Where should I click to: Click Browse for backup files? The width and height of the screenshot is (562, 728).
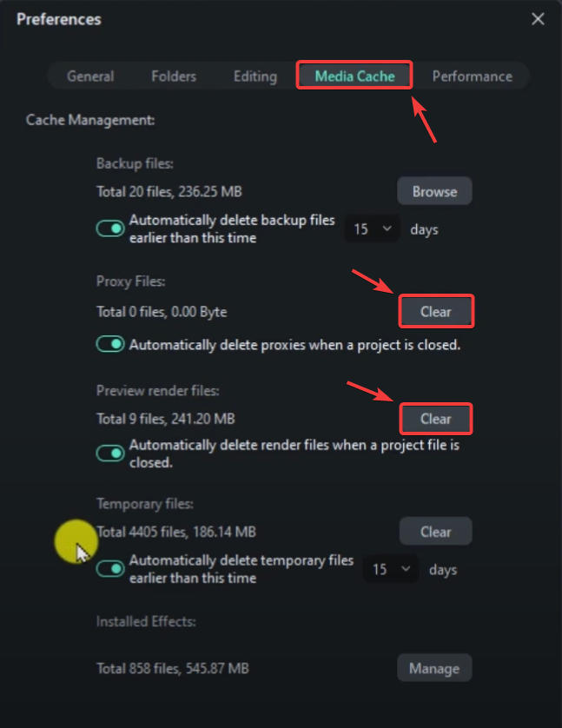pyautogui.click(x=434, y=190)
